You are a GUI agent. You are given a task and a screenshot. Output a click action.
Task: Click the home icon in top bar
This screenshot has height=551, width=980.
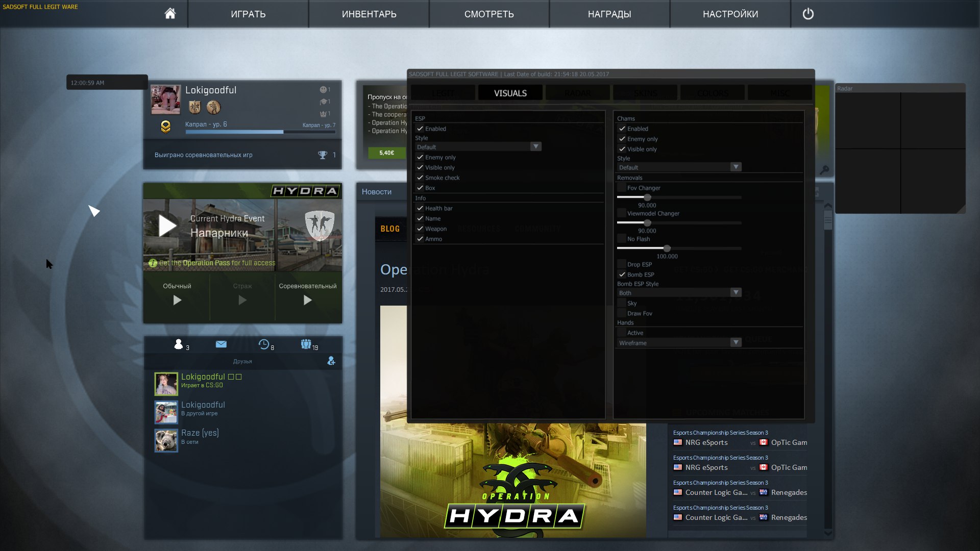pos(170,14)
